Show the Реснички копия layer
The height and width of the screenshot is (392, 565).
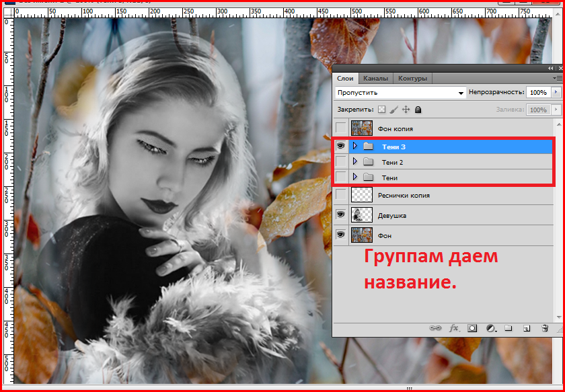[340, 195]
